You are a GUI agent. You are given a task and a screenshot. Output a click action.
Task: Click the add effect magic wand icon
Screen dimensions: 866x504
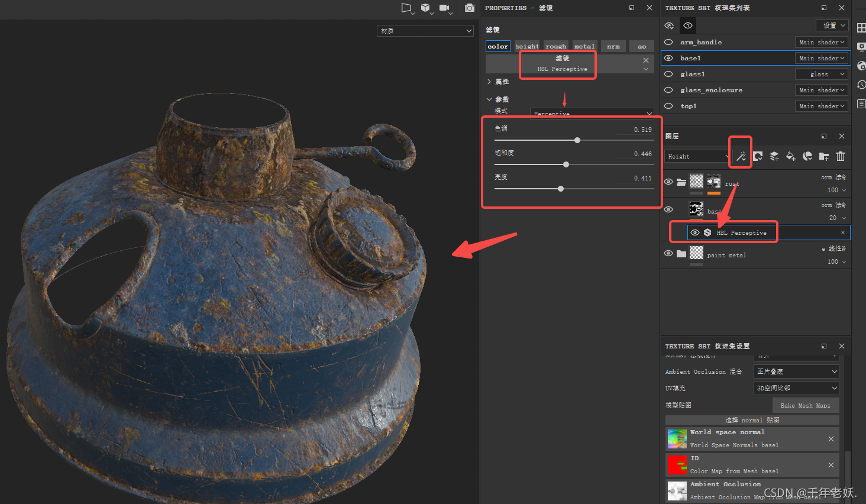(741, 156)
